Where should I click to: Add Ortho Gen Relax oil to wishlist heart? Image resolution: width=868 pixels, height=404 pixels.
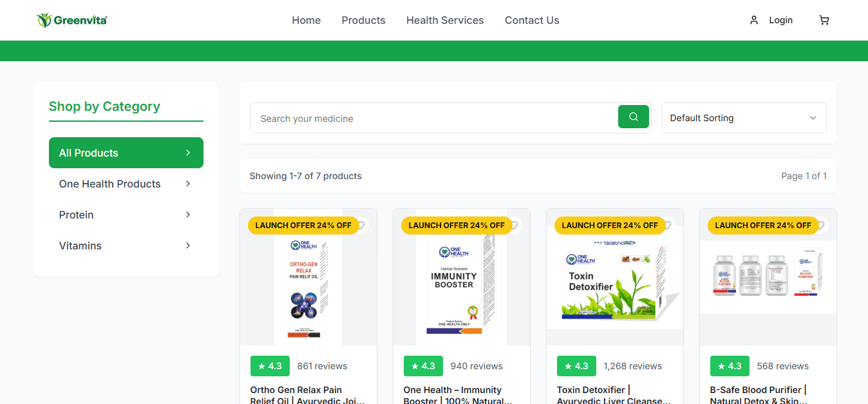(361, 225)
